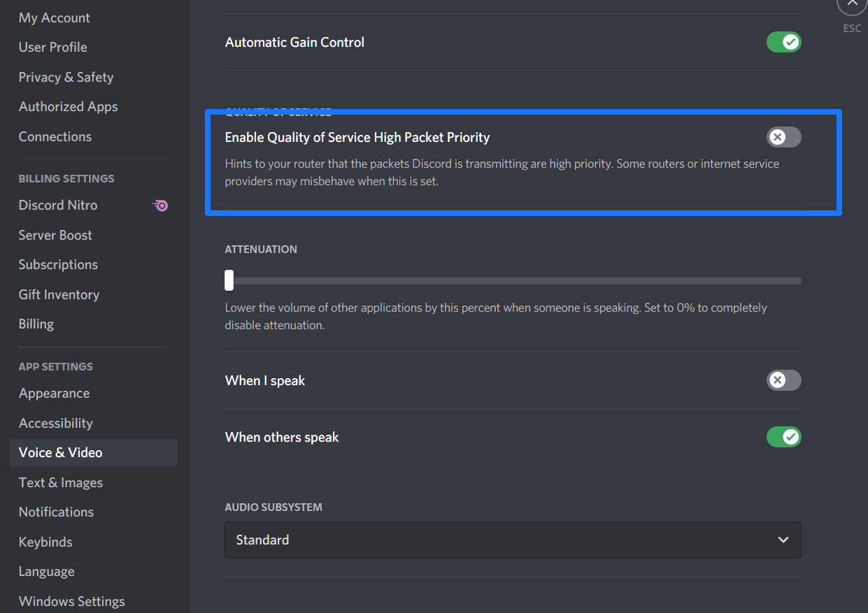Open the Connections settings page
This screenshot has width=868, height=613.
point(55,136)
